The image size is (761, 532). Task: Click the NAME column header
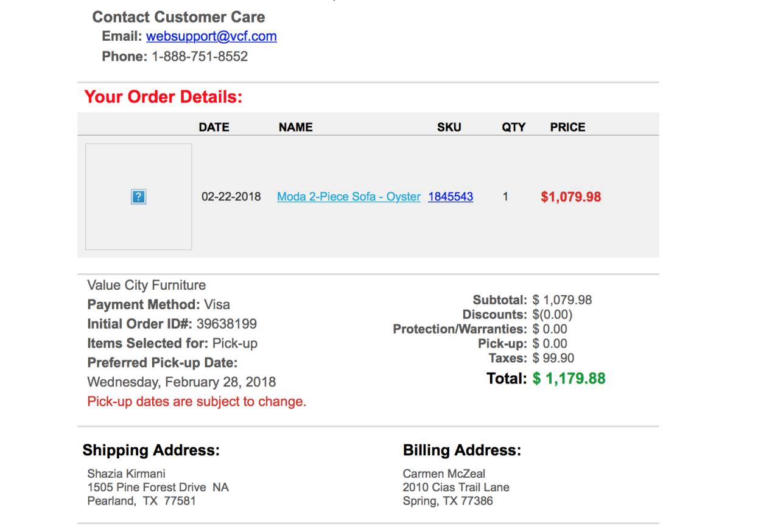pos(295,128)
